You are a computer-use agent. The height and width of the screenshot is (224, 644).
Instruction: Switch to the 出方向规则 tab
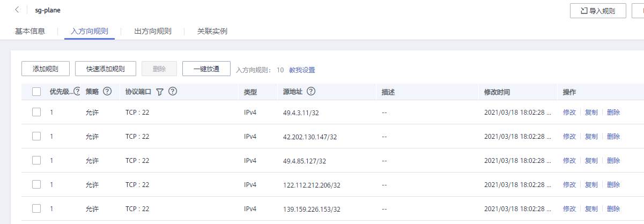(153, 31)
